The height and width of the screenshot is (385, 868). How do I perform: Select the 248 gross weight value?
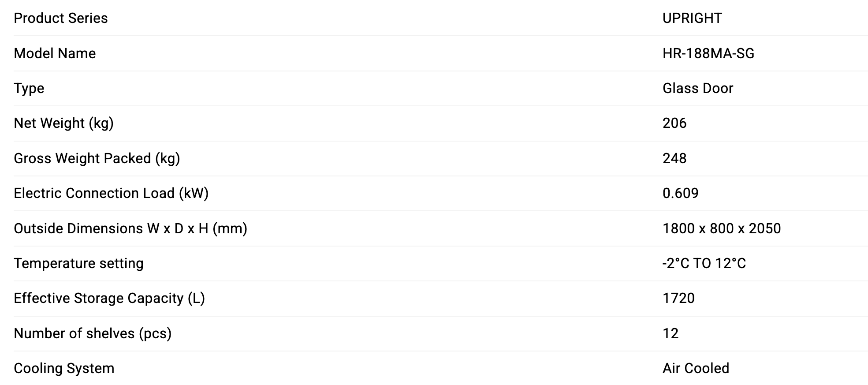pos(674,158)
